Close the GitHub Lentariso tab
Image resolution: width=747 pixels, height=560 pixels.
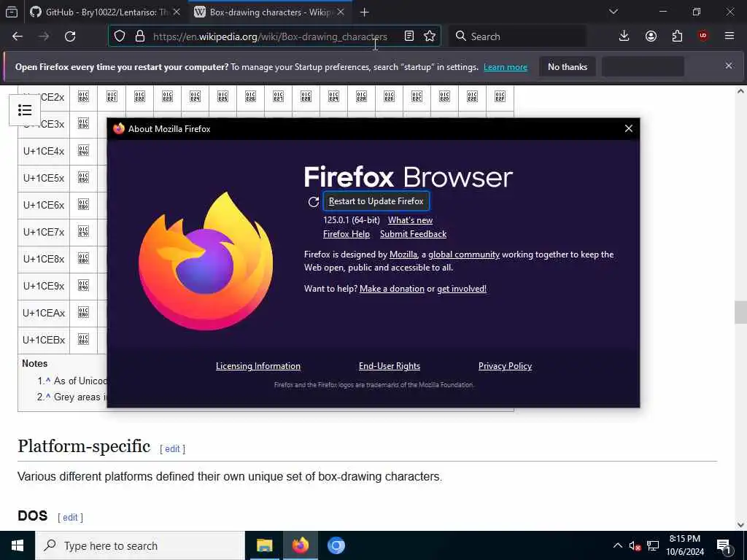[x=177, y=12]
